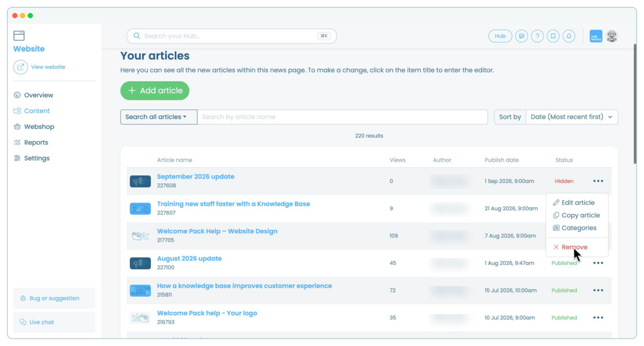This screenshot has width=644, height=346.
Task: Click the Overview sidebar icon
Action: coord(17,95)
